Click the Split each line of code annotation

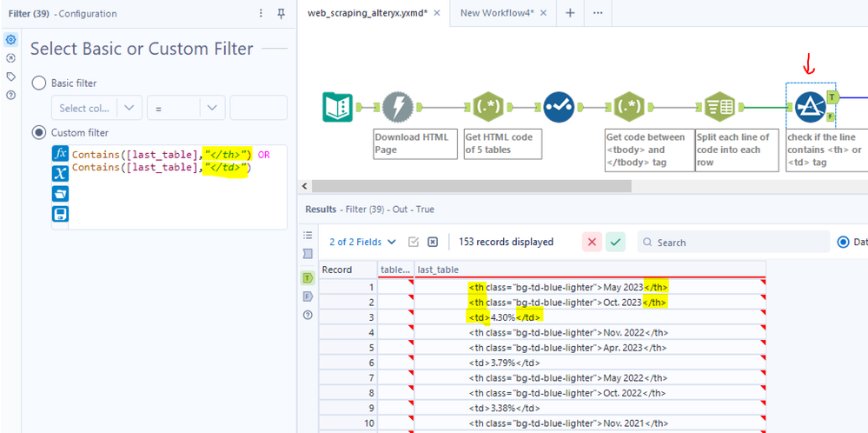[x=737, y=150]
